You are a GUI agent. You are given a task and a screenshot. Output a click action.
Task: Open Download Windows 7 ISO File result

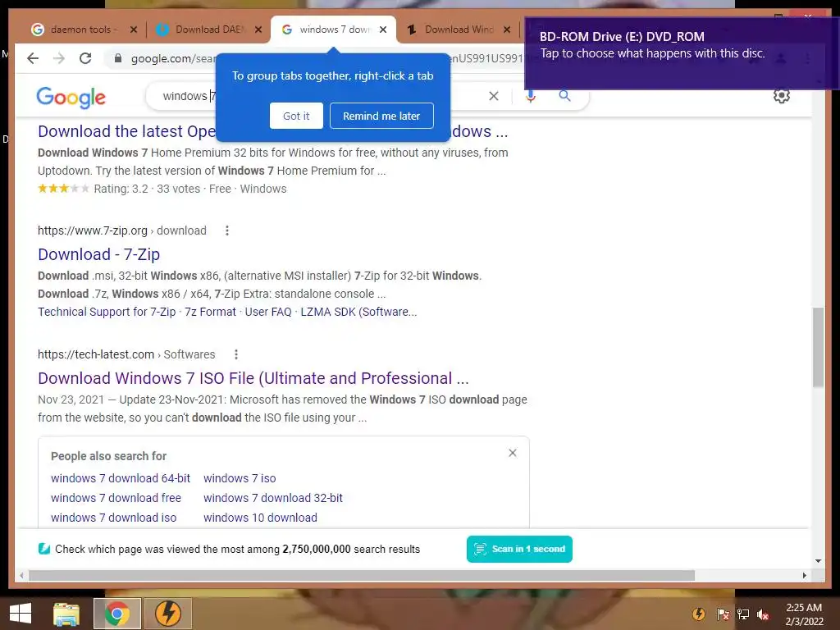pyautogui.click(x=253, y=378)
